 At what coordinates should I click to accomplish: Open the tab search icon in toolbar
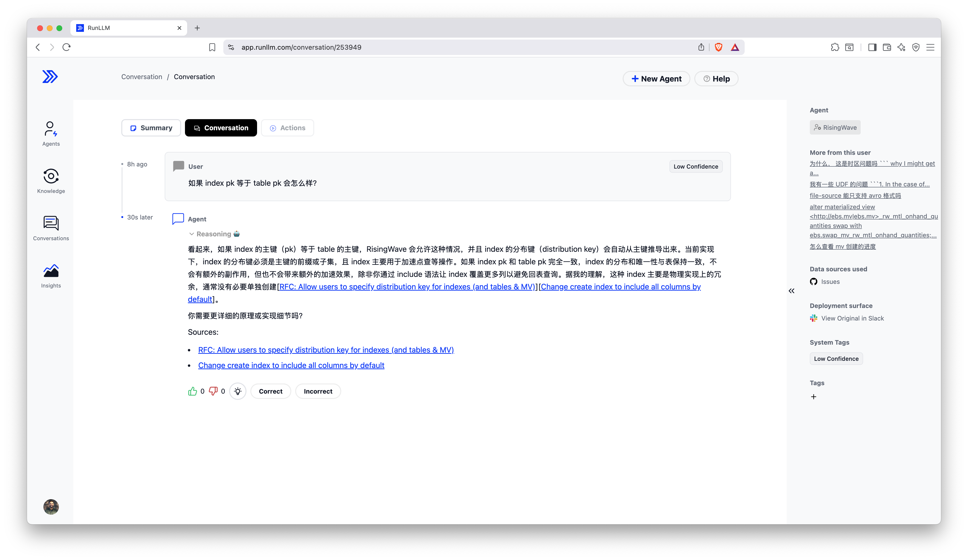click(x=849, y=47)
